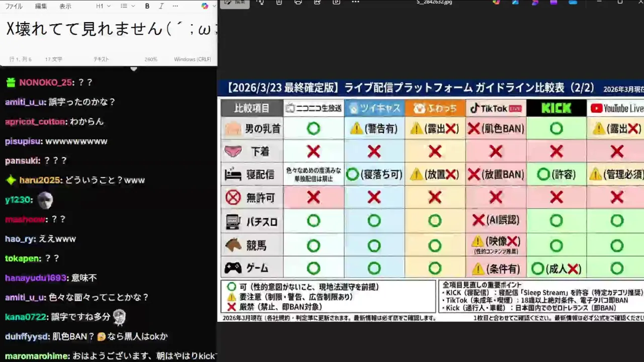
Task: Click username maromarohime in chat
Action: coord(37,356)
